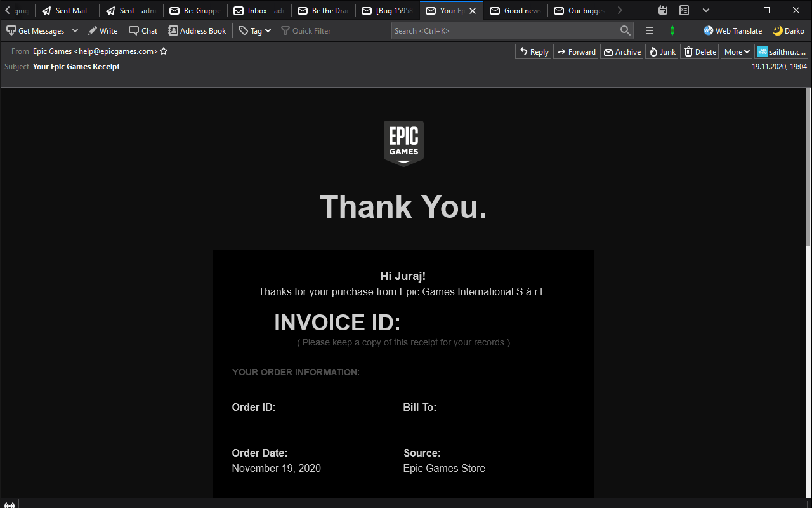Mark message as Junk
The image size is (812, 508).
(x=662, y=52)
